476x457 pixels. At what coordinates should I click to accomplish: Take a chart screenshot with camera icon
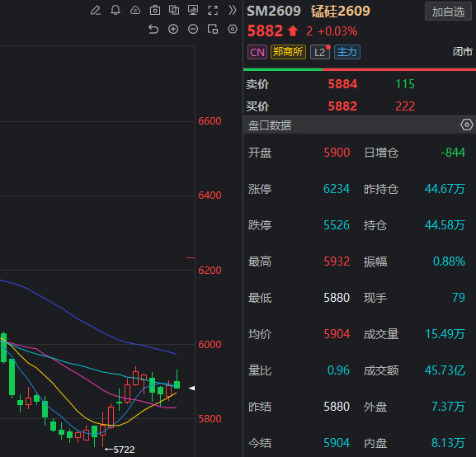(x=155, y=11)
